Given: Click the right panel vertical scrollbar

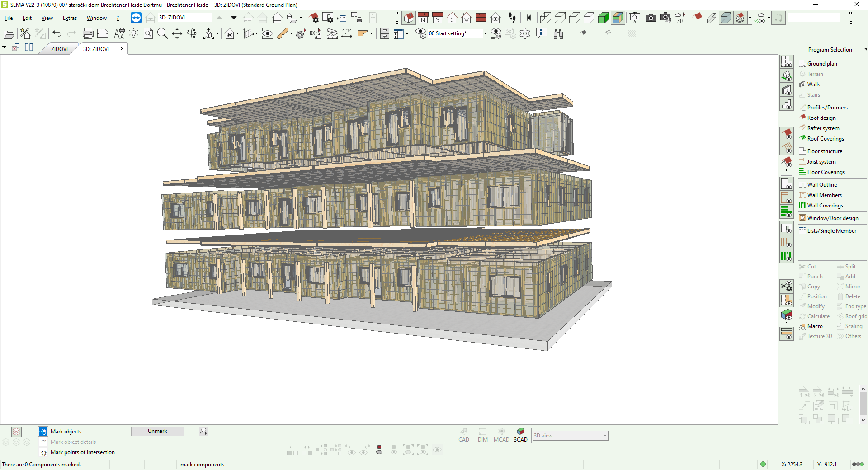Looking at the screenshot, I should (x=863, y=404).
